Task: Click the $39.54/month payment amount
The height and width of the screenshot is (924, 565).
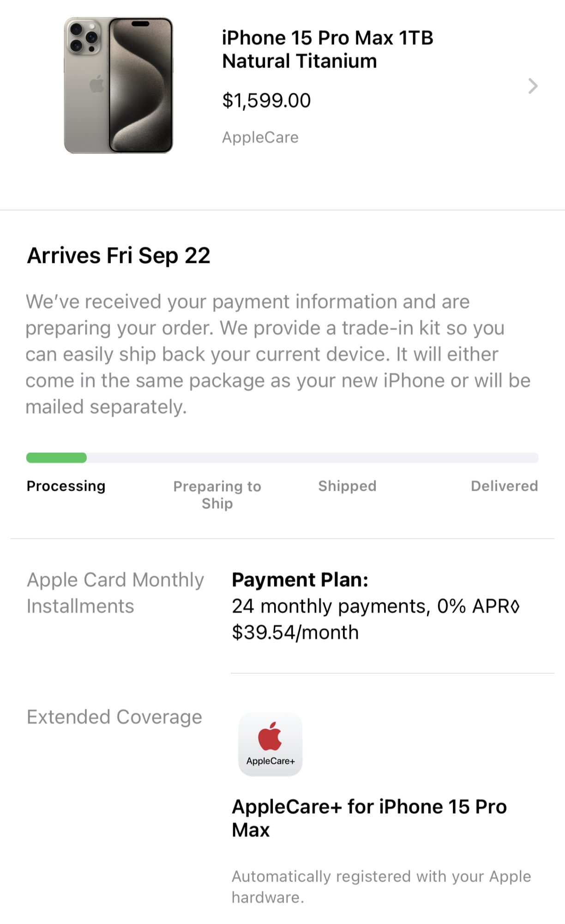Action: tap(295, 632)
